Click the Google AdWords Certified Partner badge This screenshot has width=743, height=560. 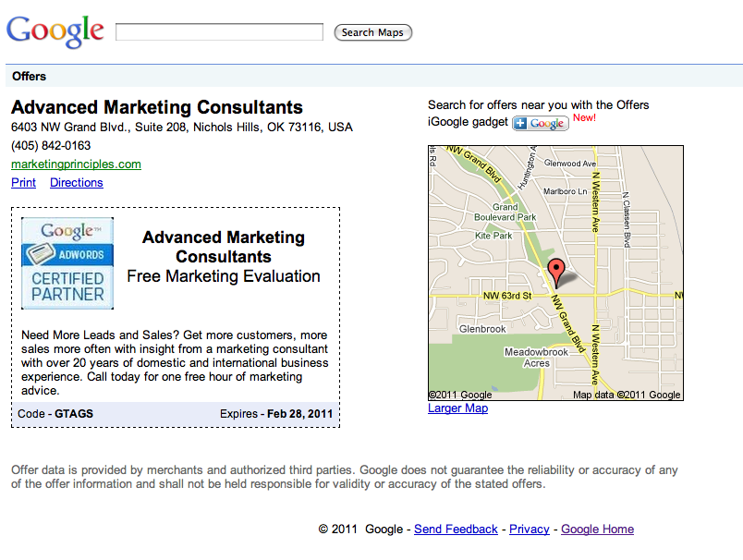tap(67, 263)
